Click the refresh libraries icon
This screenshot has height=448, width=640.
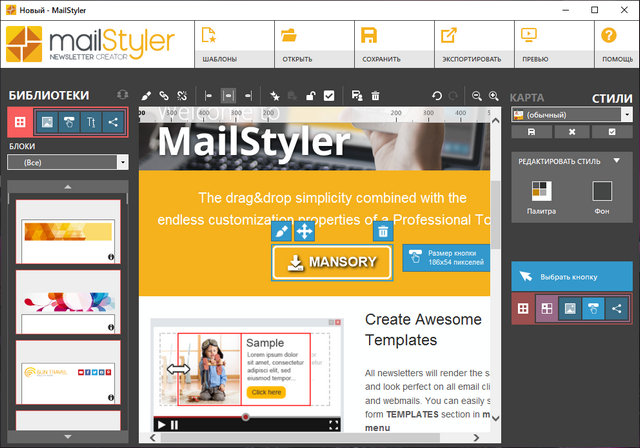click(x=122, y=95)
